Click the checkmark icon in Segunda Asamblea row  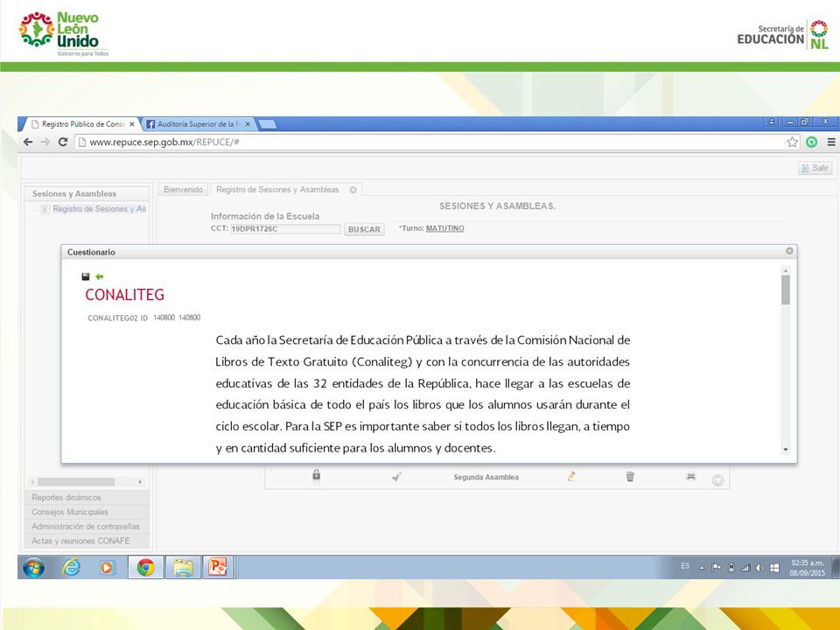396,476
